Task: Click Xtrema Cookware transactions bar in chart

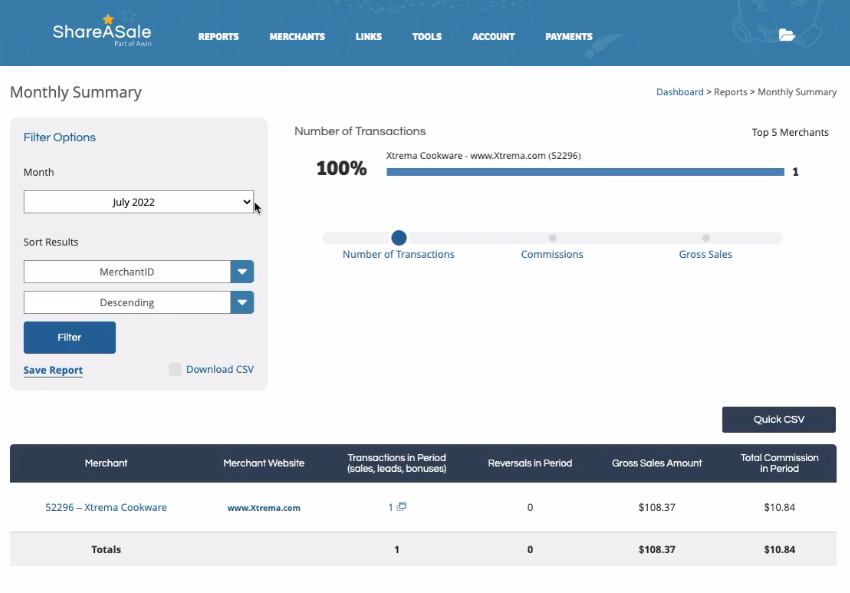Action: pyautogui.click(x=585, y=172)
